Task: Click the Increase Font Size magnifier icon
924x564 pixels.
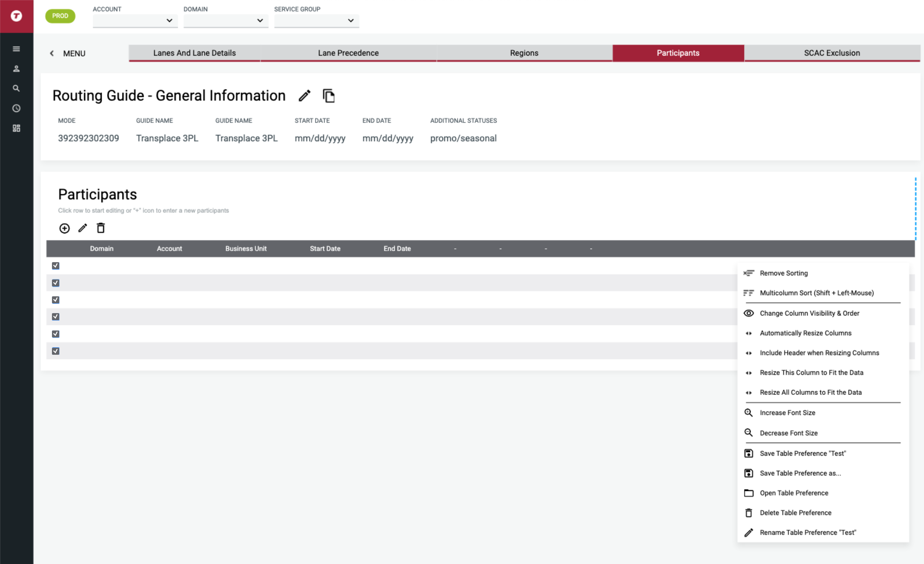Action: tap(749, 413)
